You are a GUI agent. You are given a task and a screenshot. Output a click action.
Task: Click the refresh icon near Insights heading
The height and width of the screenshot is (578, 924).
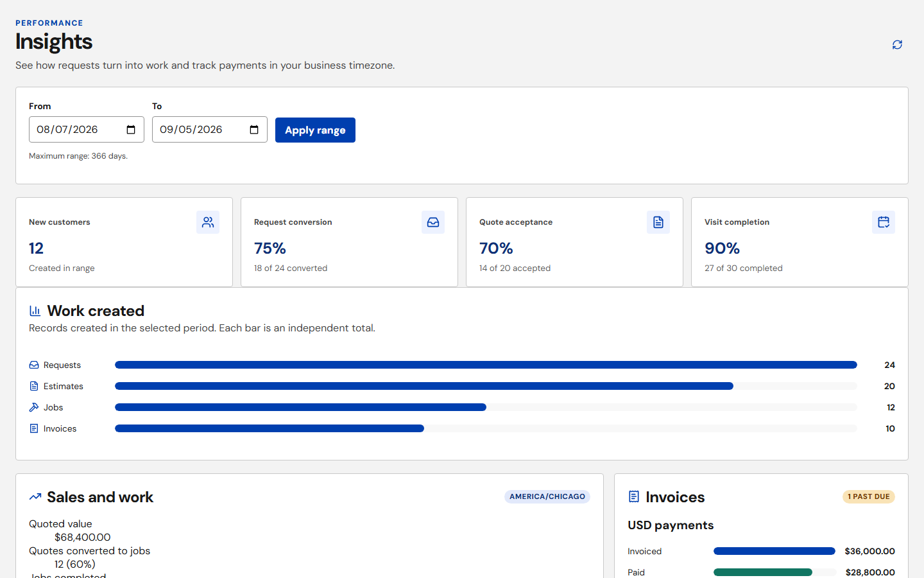click(x=897, y=44)
